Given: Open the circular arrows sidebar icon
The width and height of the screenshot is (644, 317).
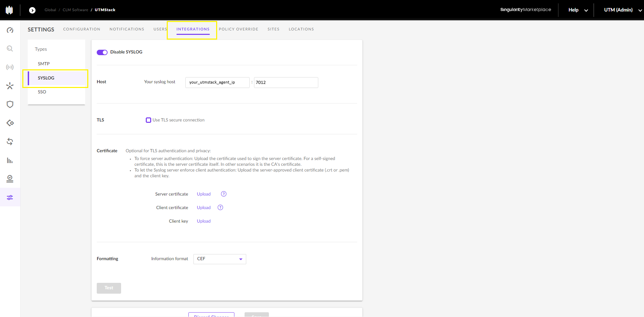Looking at the screenshot, I should point(10,141).
